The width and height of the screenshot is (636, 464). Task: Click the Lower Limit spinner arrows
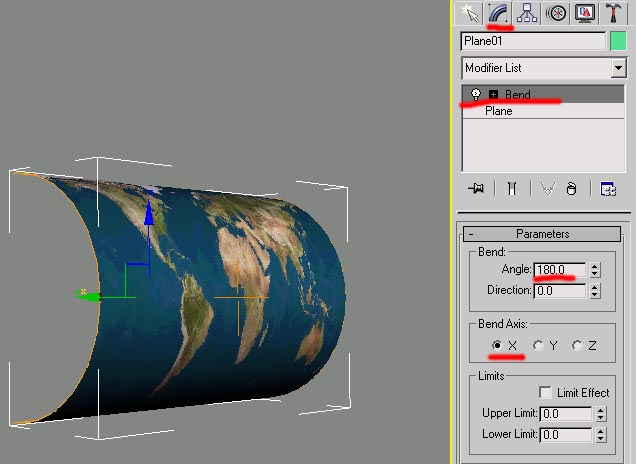point(601,435)
